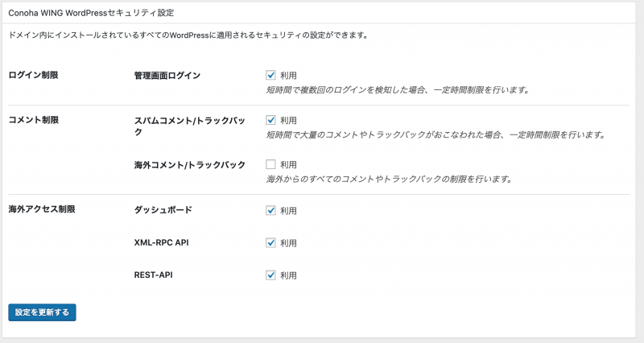Click the login limit description text

398,89
